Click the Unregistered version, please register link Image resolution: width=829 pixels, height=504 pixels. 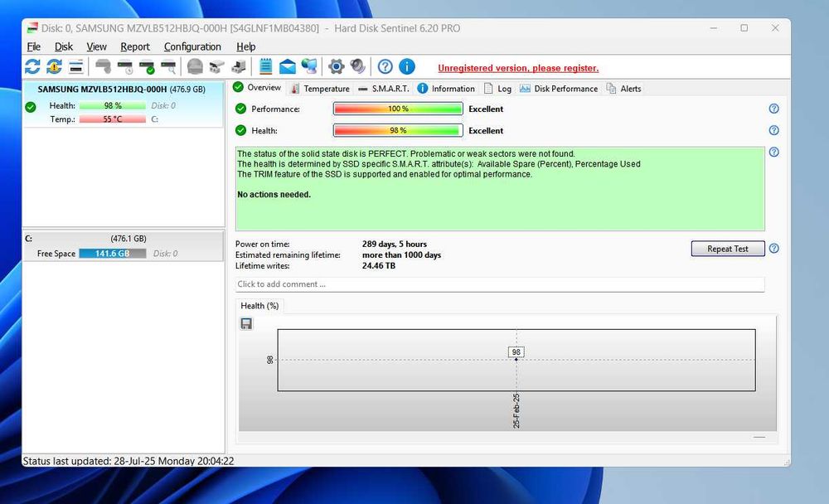point(518,68)
